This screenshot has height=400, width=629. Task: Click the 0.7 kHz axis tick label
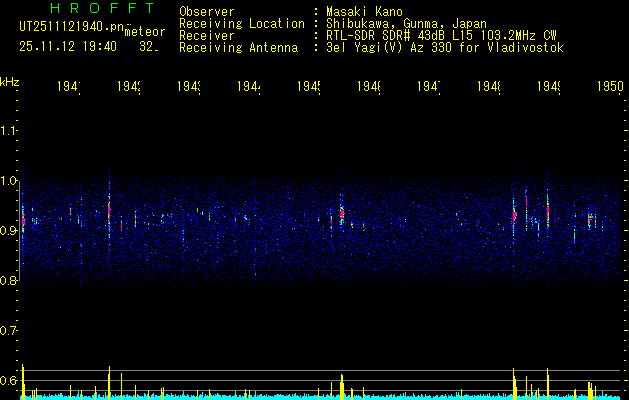pyautogui.click(x=8, y=331)
